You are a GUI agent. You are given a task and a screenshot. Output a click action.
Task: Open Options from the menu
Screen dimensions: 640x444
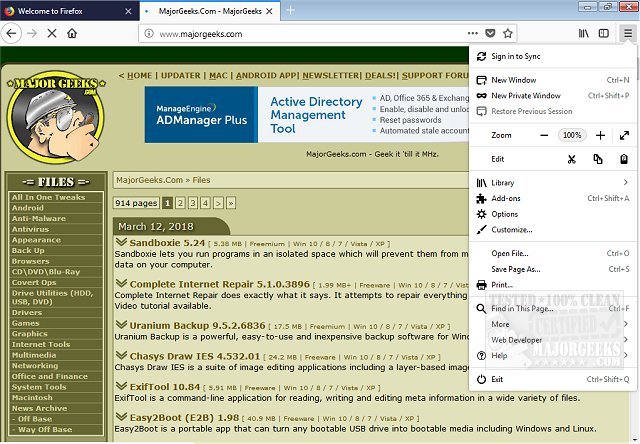pos(553,214)
